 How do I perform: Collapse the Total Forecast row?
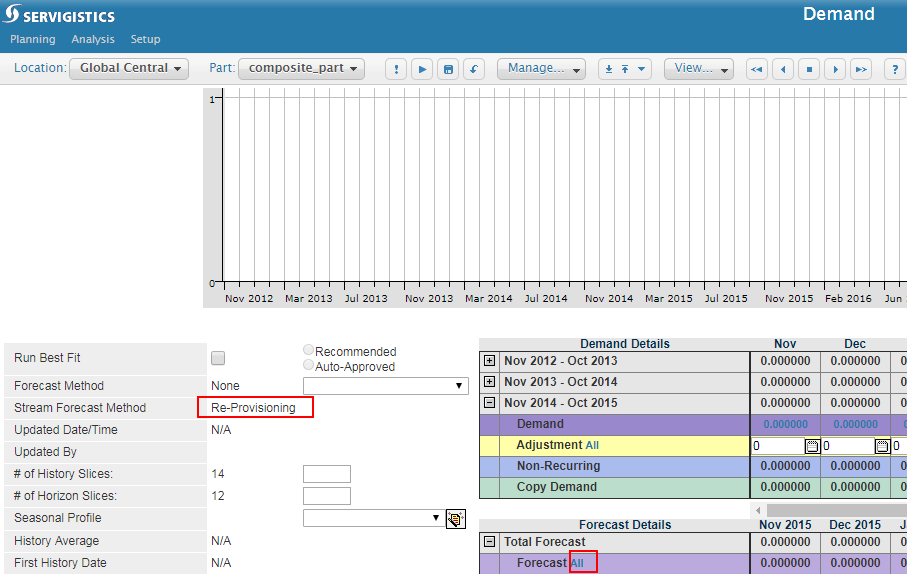489,542
